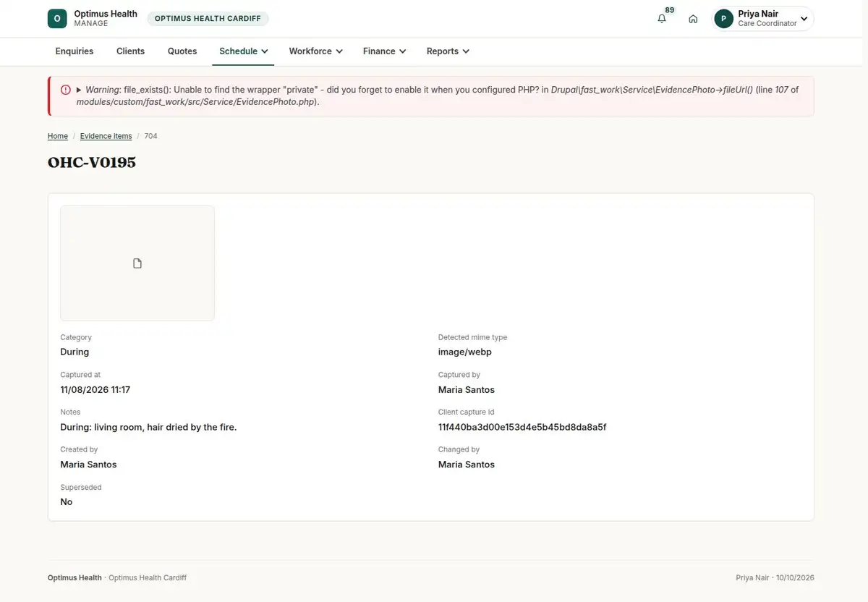
Task: Open the Evidence items breadcrumb link
Action: click(106, 136)
